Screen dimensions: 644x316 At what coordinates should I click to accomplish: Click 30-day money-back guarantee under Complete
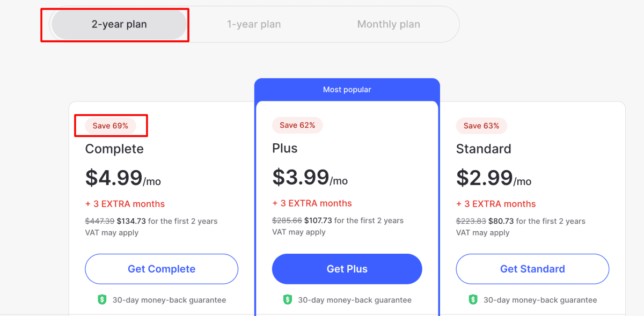point(169,300)
